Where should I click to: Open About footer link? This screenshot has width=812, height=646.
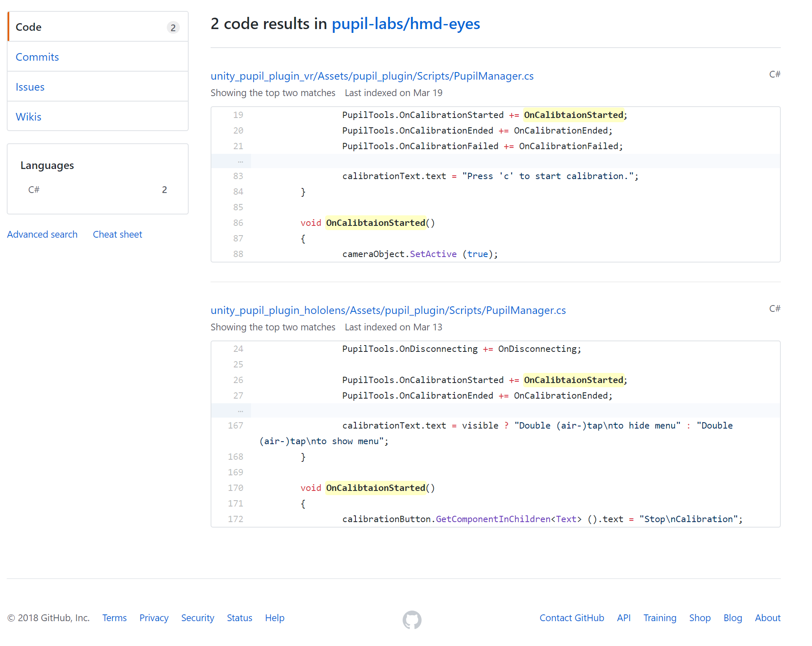pyautogui.click(x=767, y=618)
